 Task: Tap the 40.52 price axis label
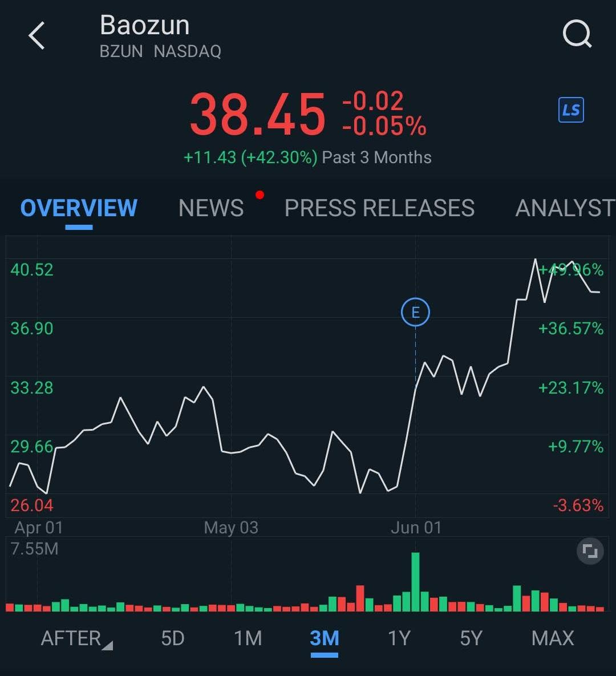tap(32, 270)
